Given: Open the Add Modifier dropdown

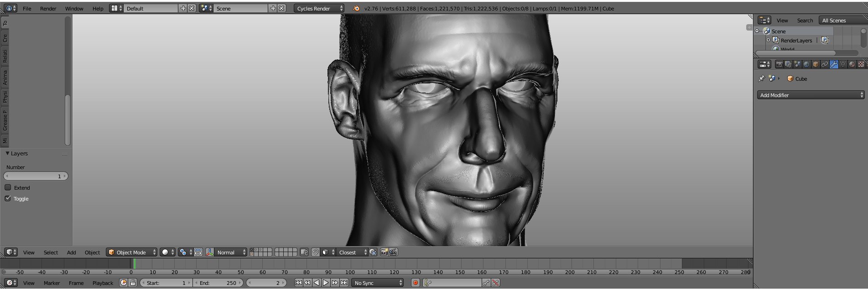Looking at the screenshot, I should click(x=811, y=95).
